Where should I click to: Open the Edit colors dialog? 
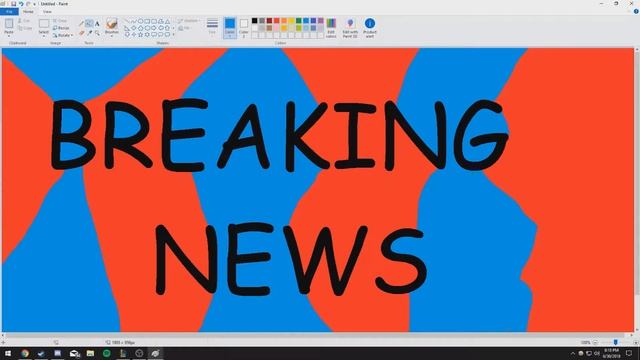coord(331,28)
